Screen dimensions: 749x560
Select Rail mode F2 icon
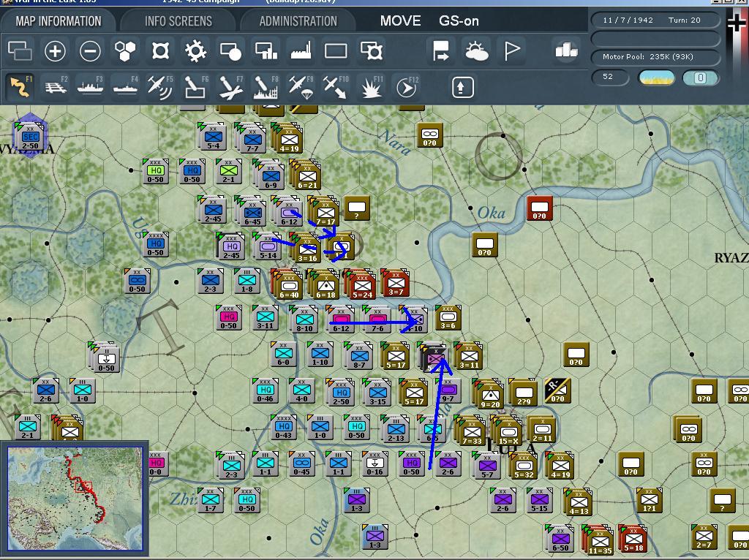(56, 87)
